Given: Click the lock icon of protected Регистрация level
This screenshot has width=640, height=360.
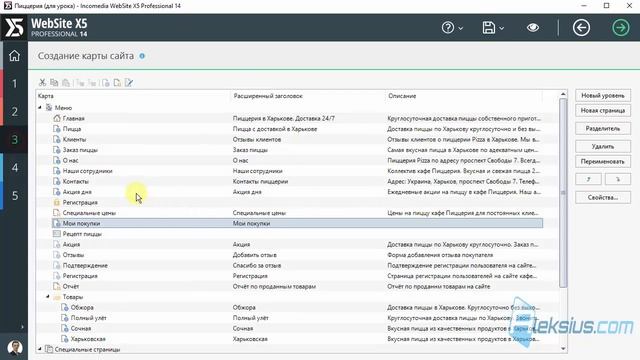Looking at the screenshot, I should pos(57,202).
